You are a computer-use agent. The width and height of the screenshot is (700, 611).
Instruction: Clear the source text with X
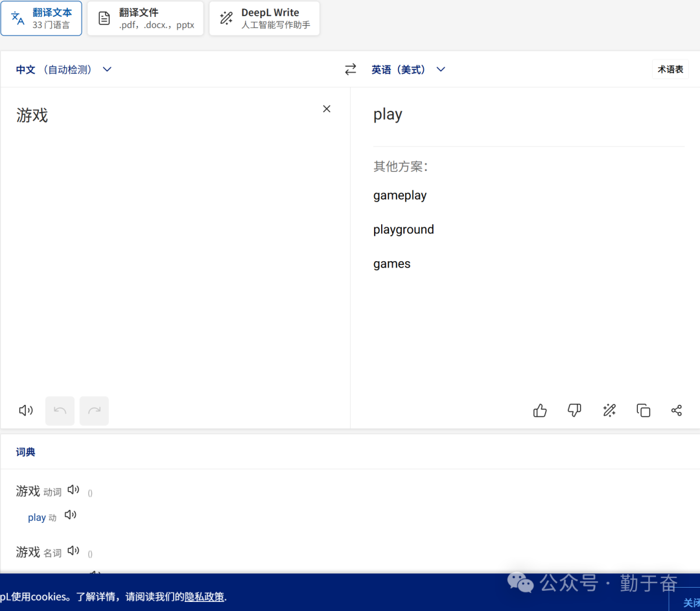(x=327, y=109)
